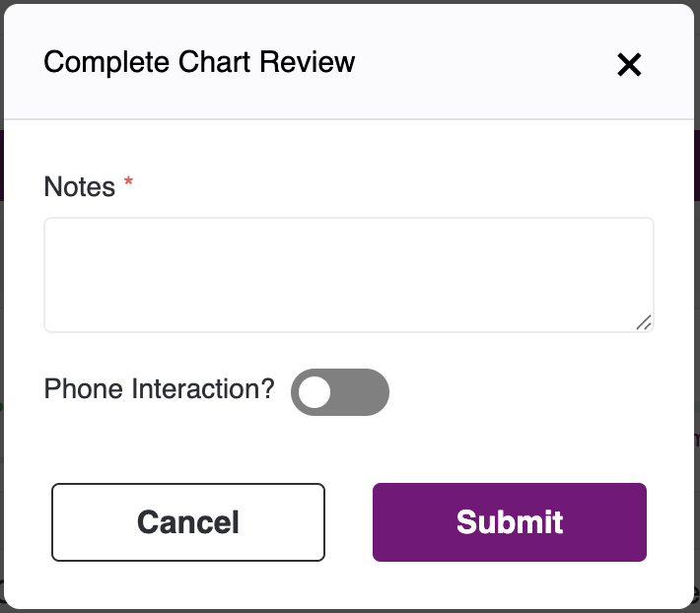
Task: Click the diagonal resize handle of Notes box
Action: [x=643, y=322]
